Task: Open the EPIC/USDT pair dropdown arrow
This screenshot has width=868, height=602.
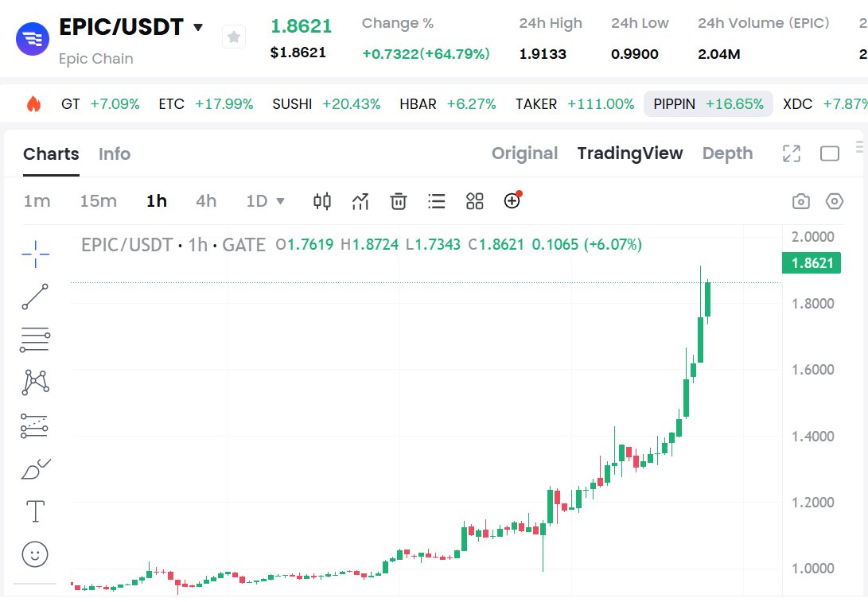Action: [198, 27]
